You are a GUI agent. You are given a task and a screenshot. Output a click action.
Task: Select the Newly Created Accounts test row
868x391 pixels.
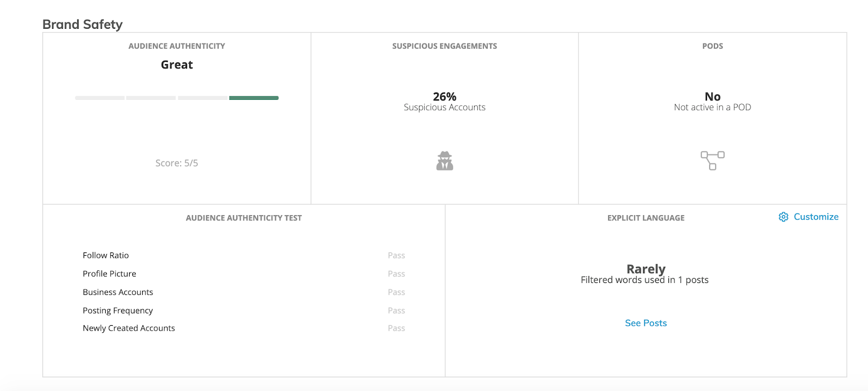coord(244,328)
